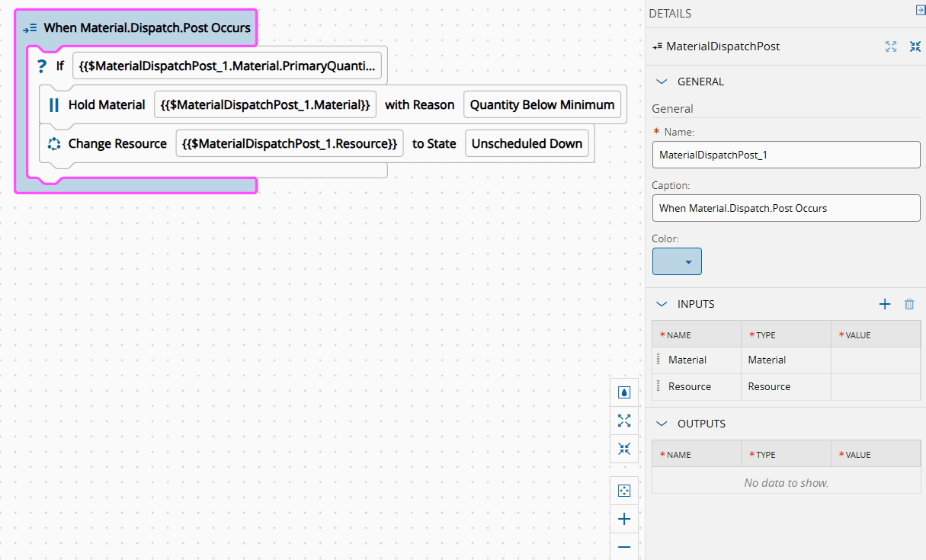The width and height of the screenshot is (926, 560).
Task: Click the droplet color icon on canvas toolbar
Action: tap(624, 392)
